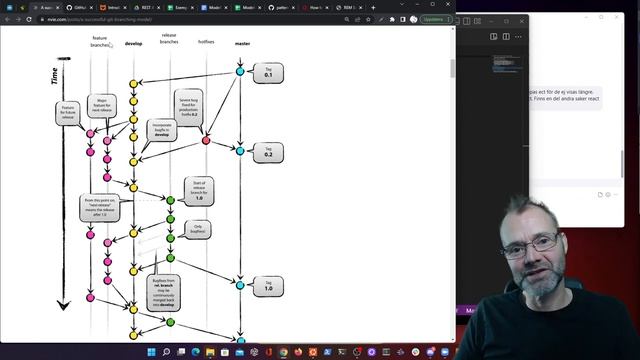Go back with the browser back arrow
The height and width of the screenshot is (360, 640).
click(7, 19)
